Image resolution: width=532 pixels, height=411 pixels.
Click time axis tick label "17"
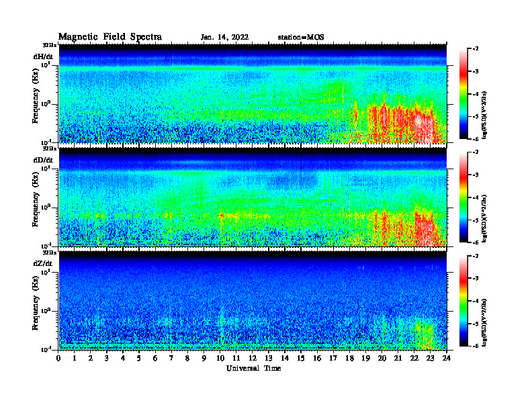[x=334, y=358]
